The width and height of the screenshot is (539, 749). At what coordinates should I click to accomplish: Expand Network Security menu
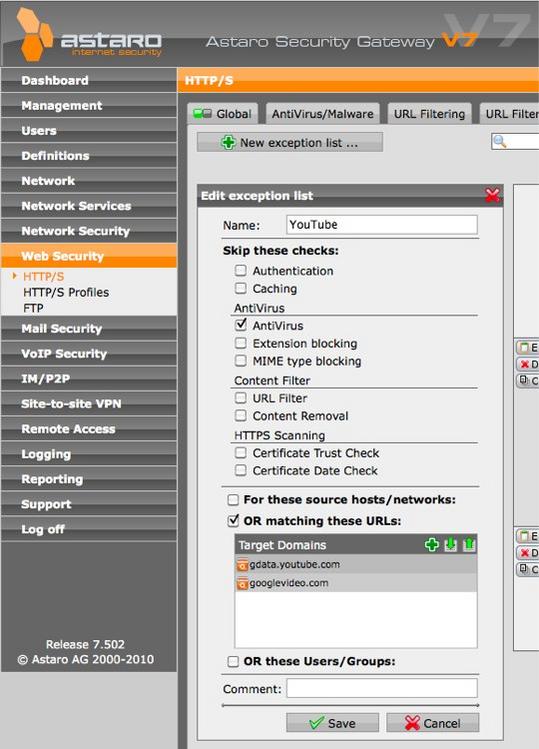89,231
